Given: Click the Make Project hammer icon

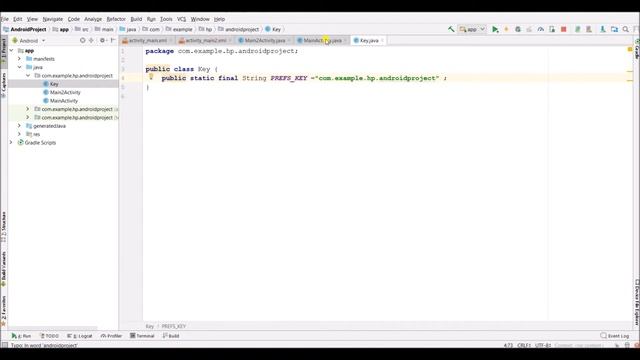Looking at the screenshot, I should [451, 29].
